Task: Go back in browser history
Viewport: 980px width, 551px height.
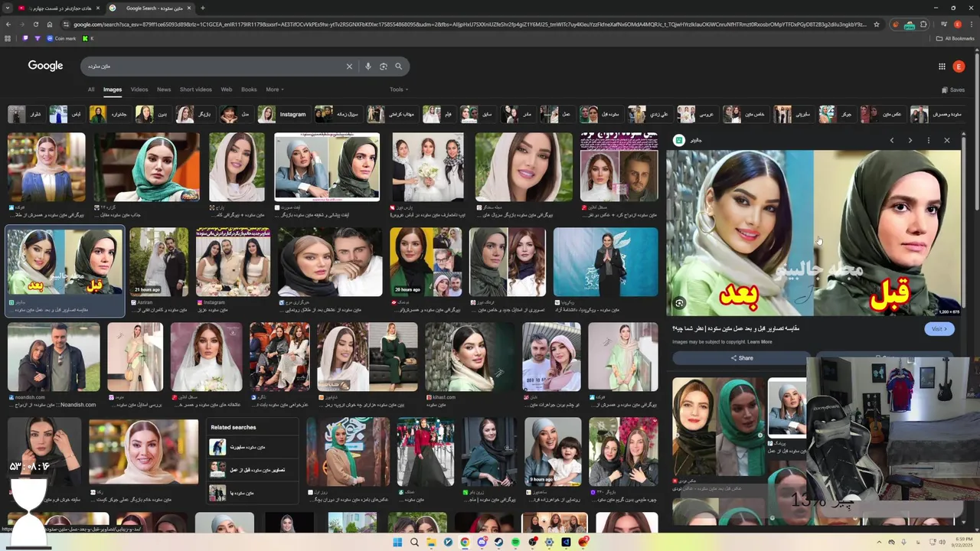Action: (x=8, y=24)
